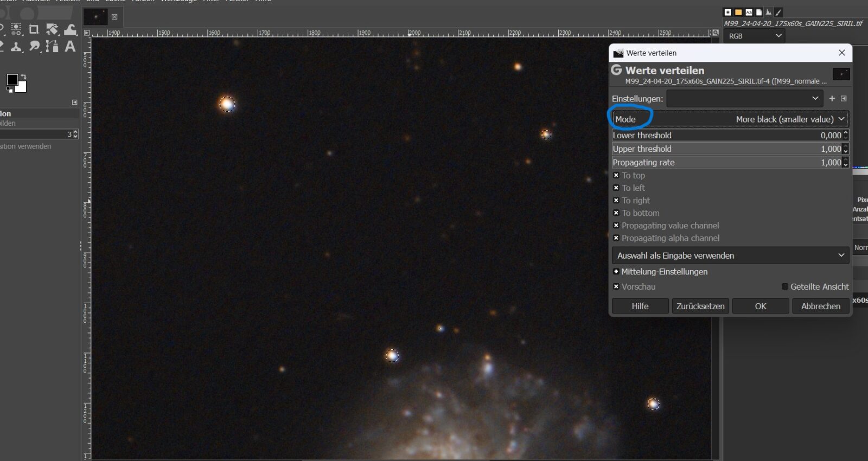The height and width of the screenshot is (461, 868).
Task: Select the Clone stamp tool
Action: (x=17, y=47)
